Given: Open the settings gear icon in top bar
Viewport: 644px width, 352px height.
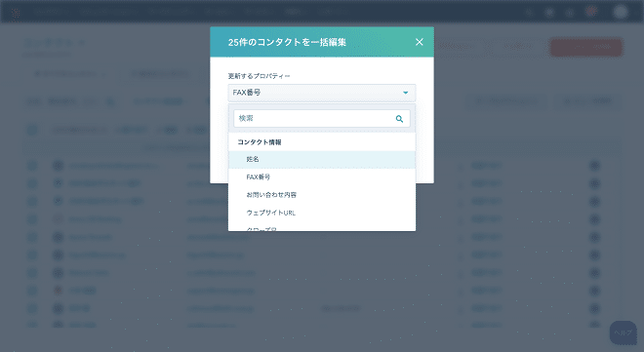Looking at the screenshot, I should [x=549, y=13].
